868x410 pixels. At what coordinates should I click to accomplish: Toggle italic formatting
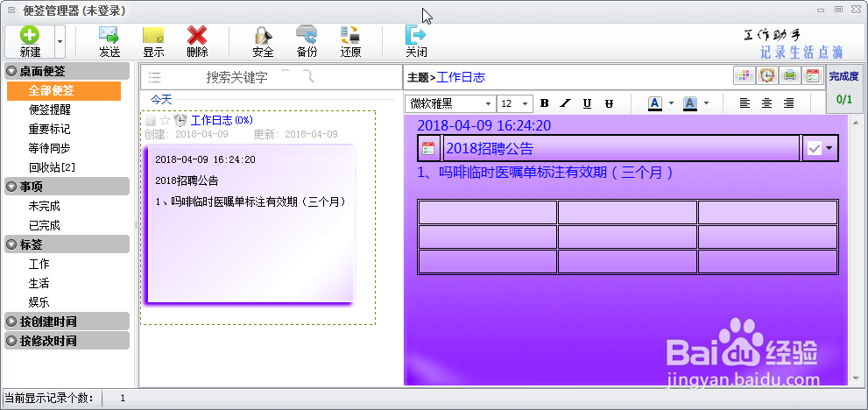click(565, 103)
